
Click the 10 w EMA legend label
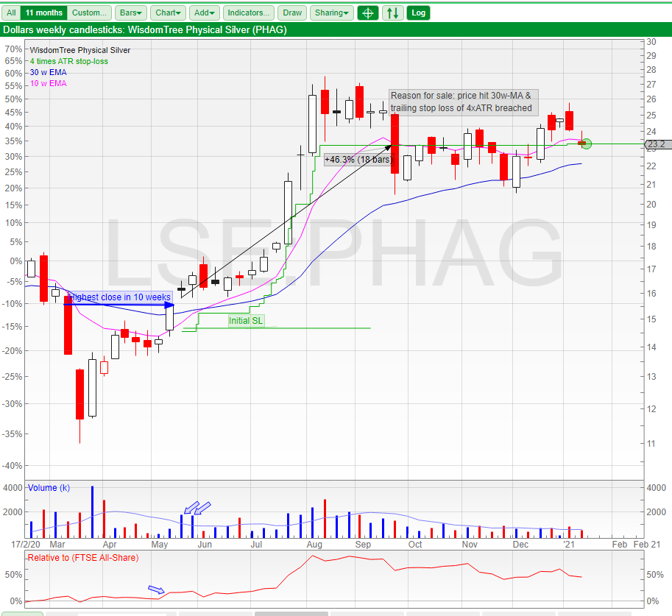point(48,84)
